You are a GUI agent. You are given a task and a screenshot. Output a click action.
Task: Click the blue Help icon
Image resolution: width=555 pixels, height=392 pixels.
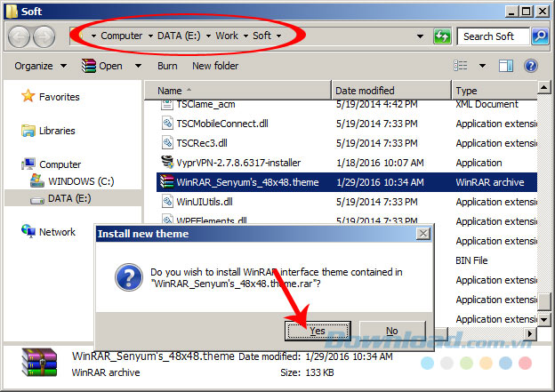[x=531, y=66]
